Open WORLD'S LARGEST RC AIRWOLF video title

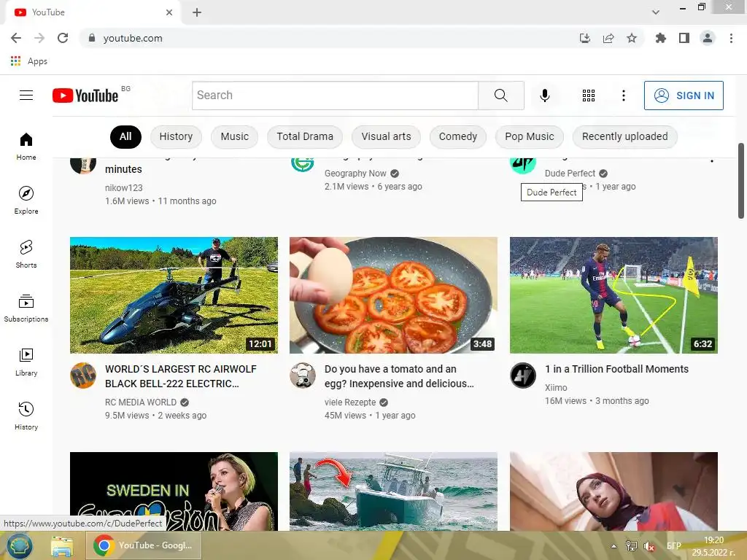coord(181,376)
